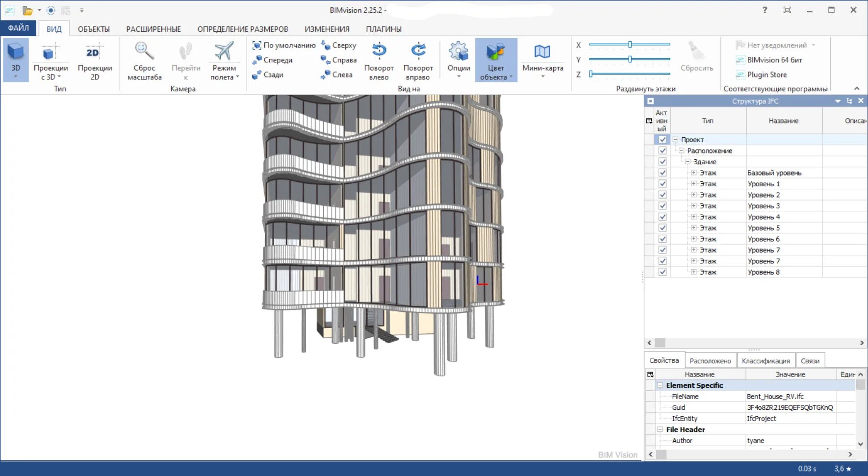The image size is (868, 476).
Task: Open the Связи properties tab
Action: (810, 361)
